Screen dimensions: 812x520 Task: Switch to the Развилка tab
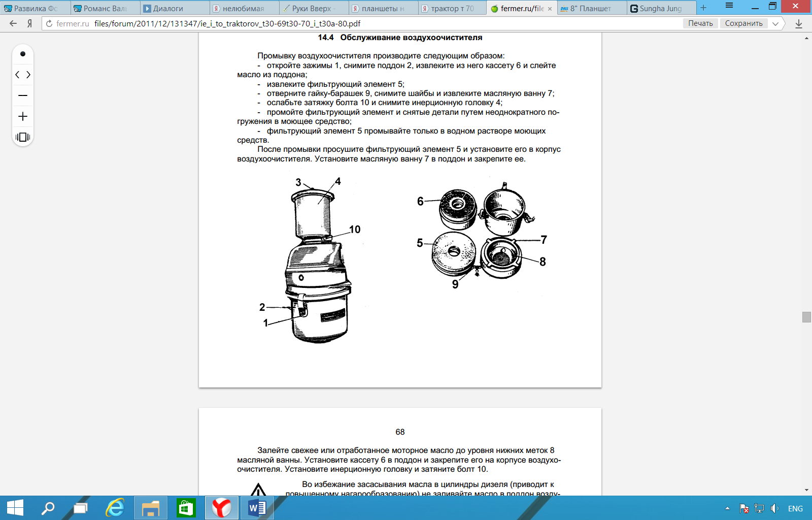(35, 8)
